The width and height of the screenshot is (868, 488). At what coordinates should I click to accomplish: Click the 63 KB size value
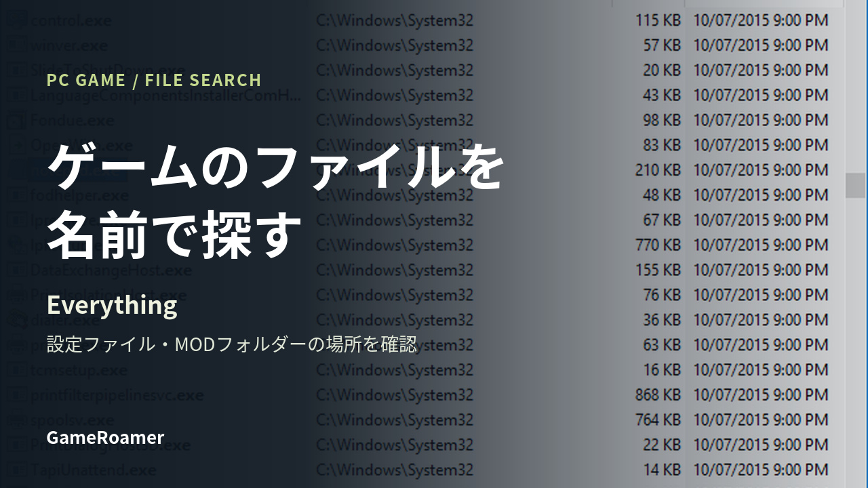[662, 345]
